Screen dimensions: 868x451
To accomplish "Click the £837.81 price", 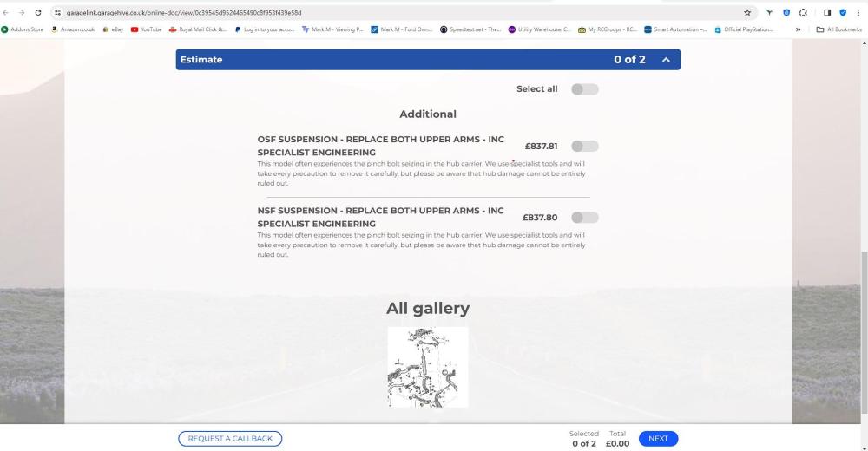I will click(x=541, y=146).
